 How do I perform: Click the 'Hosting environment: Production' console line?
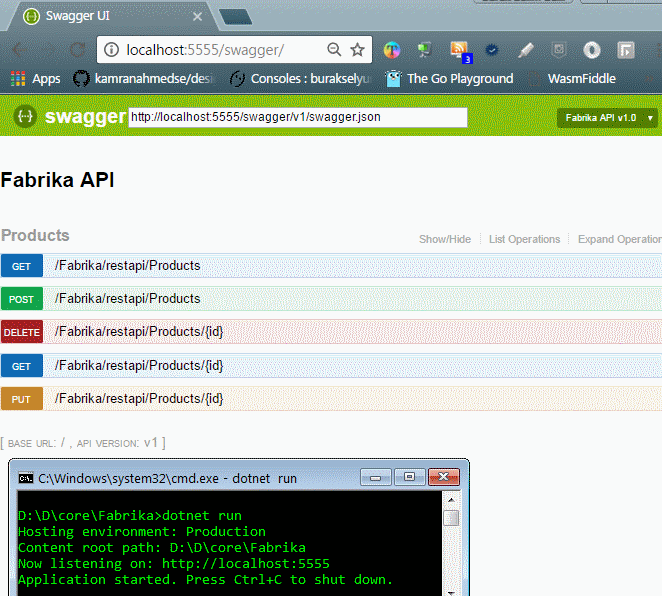coord(141,532)
